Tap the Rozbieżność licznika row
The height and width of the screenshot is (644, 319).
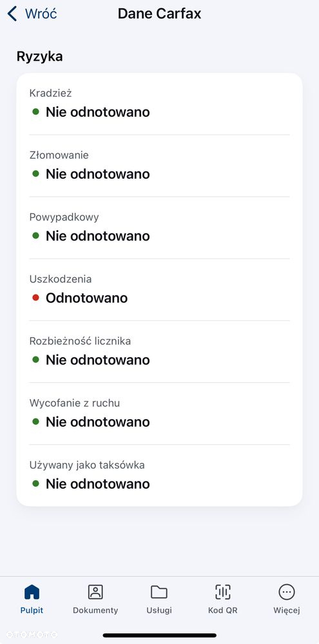click(159, 351)
